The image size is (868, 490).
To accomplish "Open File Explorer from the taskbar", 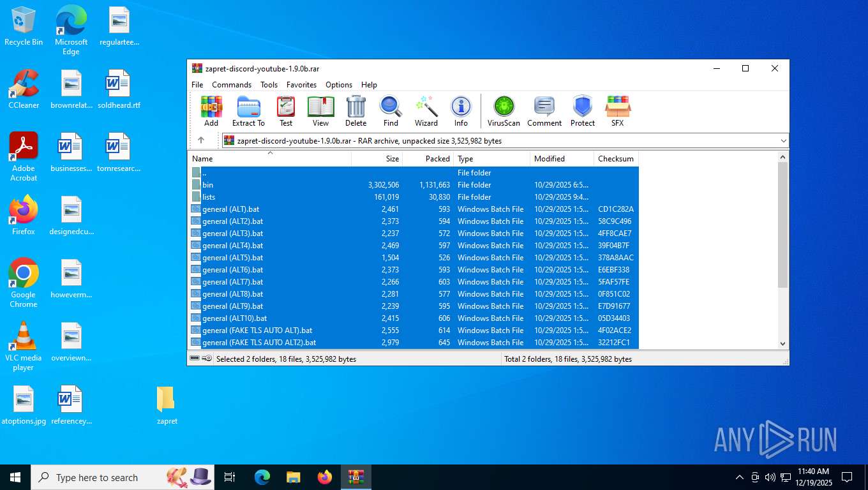I will tap(294, 477).
